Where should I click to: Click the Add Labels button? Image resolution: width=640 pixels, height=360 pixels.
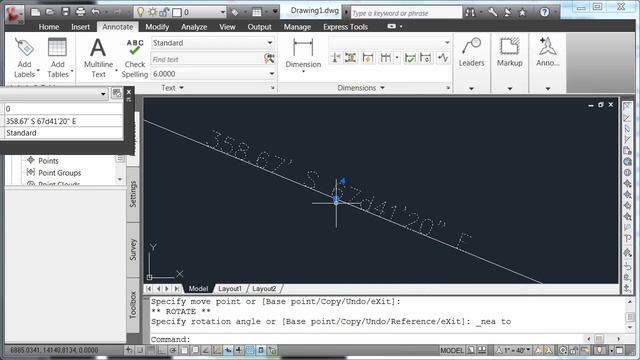[24, 58]
